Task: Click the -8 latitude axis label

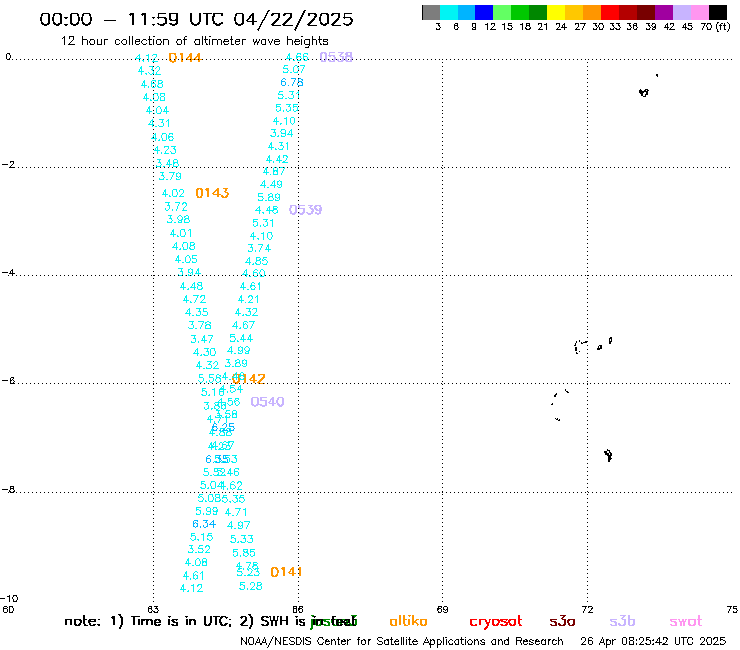Action: pyautogui.click(x=8, y=490)
